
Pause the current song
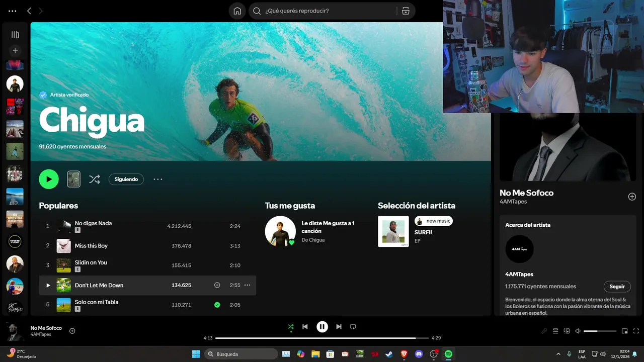(322, 327)
